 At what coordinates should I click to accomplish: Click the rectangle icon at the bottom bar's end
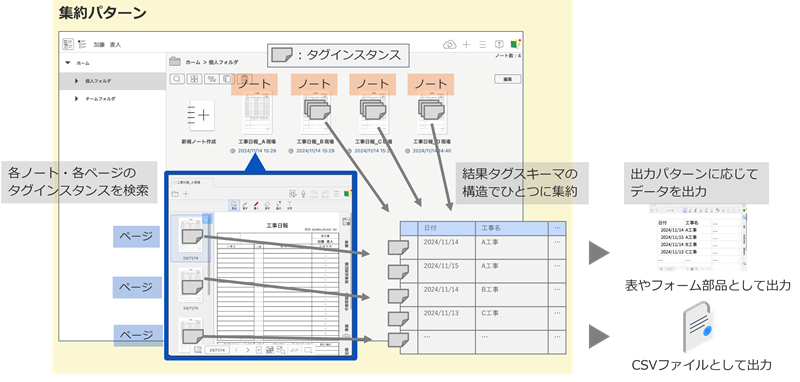(308, 350)
